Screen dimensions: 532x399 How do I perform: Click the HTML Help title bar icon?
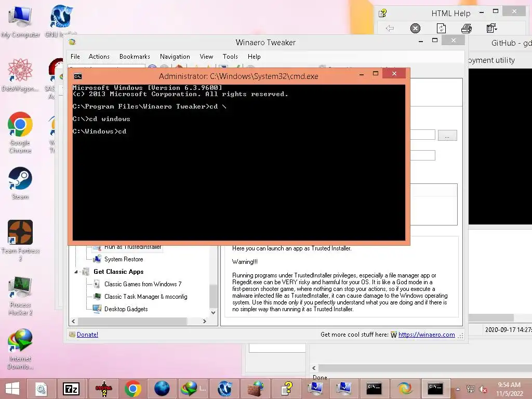click(383, 13)
